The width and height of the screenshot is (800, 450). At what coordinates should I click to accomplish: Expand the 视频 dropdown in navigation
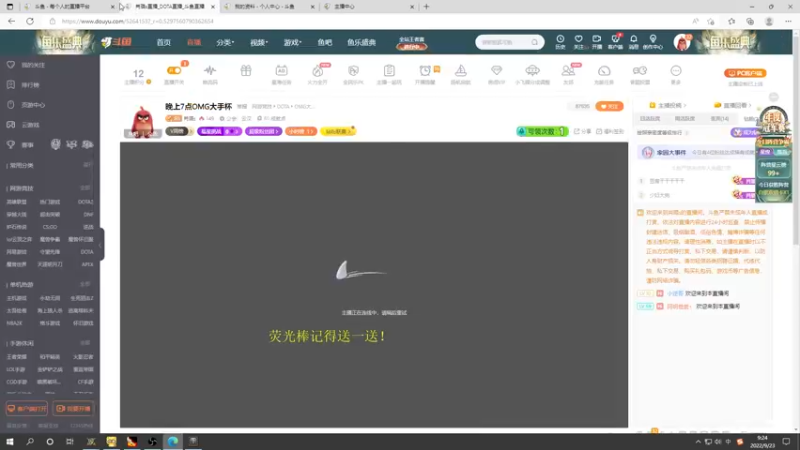[259, 42]
